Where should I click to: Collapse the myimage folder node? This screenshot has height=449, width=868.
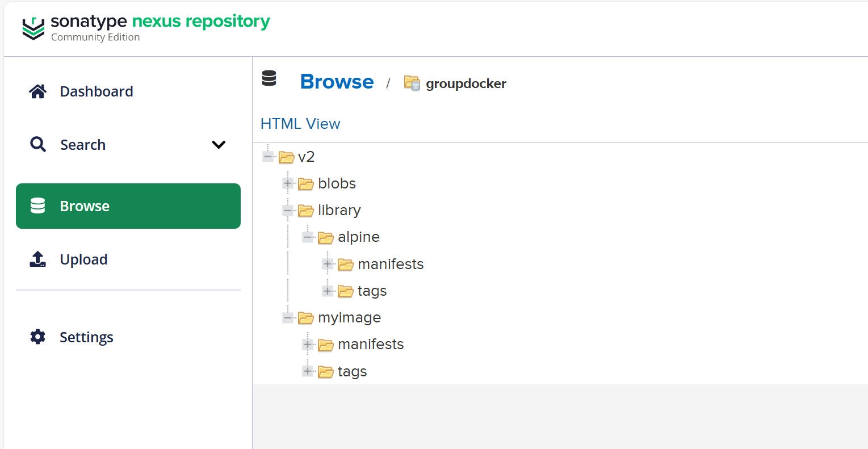(288, 318)
